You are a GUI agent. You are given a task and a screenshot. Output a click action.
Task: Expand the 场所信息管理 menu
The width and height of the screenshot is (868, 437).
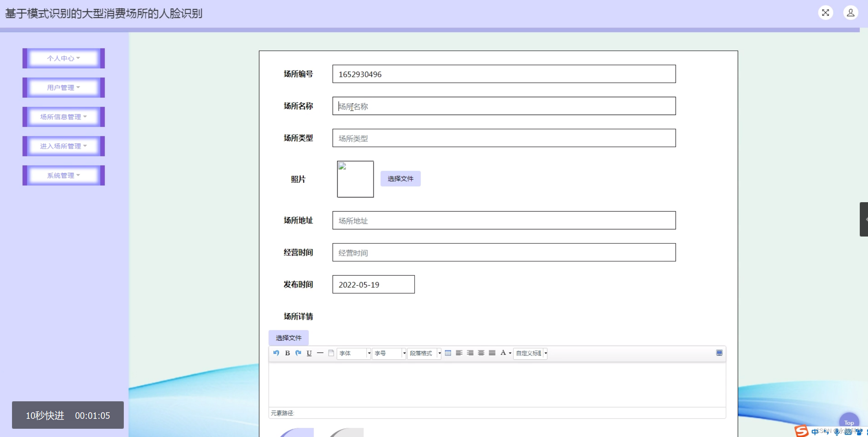point(63,117)
